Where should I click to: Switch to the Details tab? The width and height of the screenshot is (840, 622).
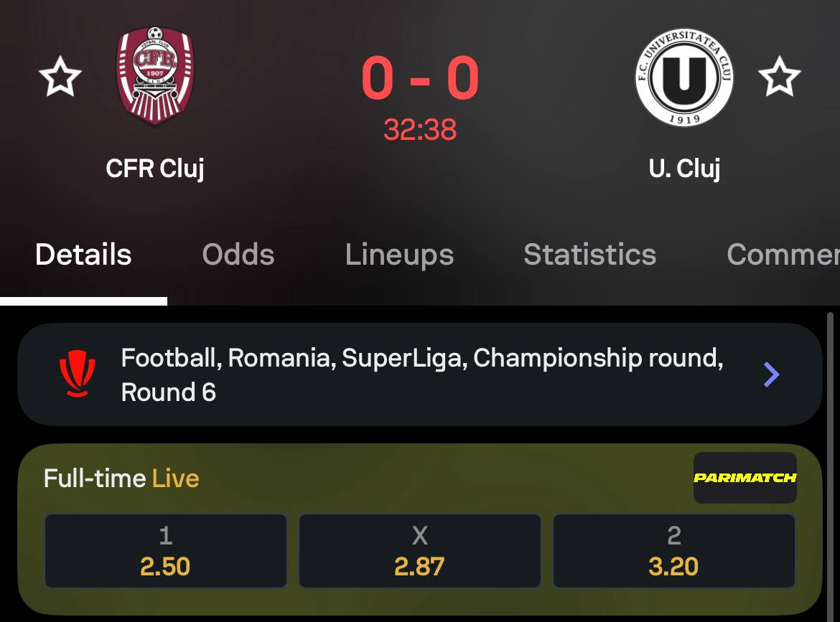83,255
